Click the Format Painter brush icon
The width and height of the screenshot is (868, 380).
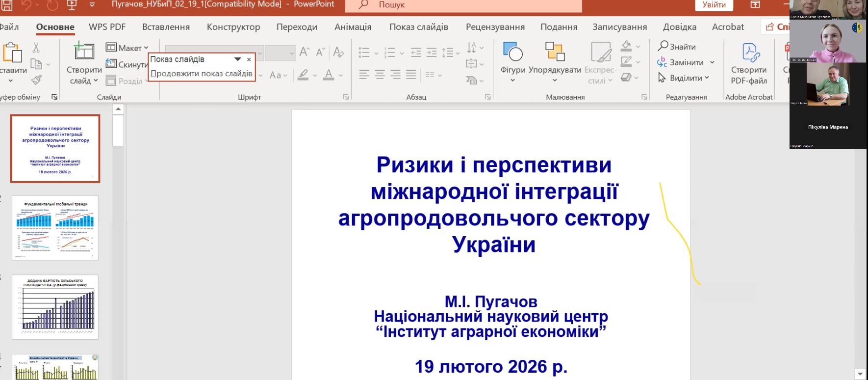(x=36, y=80)
